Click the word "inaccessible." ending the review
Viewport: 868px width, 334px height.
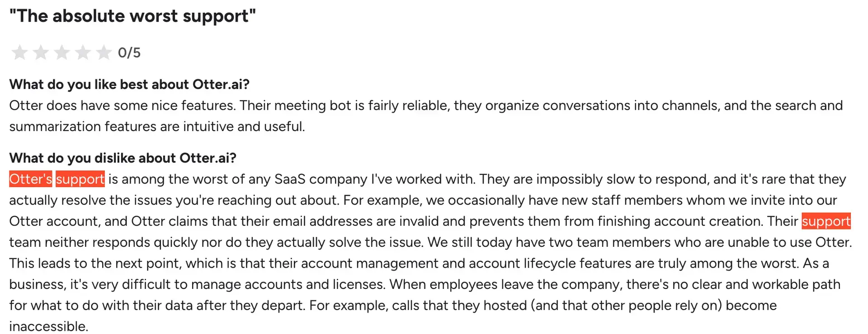(x=49, y=326)
